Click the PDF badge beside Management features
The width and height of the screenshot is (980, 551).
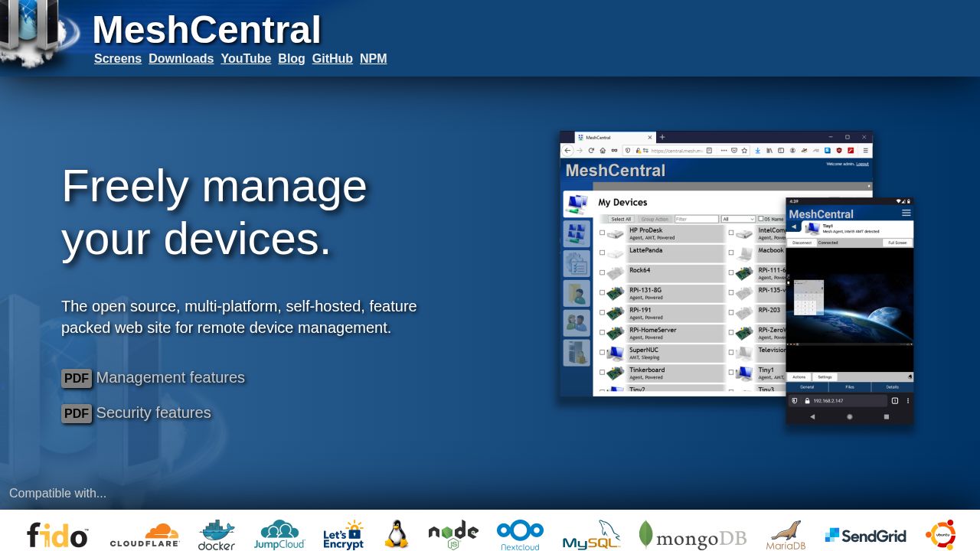pos(77,378)
